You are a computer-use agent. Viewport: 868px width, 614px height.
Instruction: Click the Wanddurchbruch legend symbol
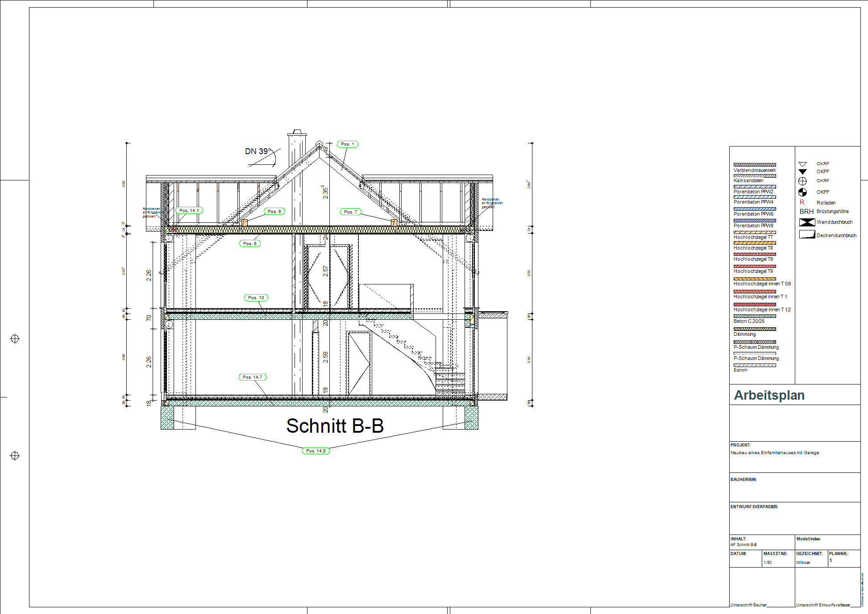point(807,222)
